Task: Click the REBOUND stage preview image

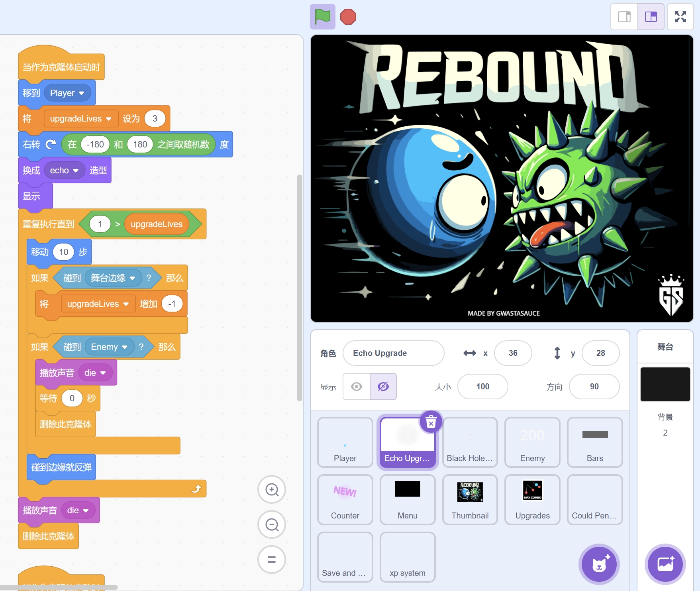Action: (x=502, y=178)
